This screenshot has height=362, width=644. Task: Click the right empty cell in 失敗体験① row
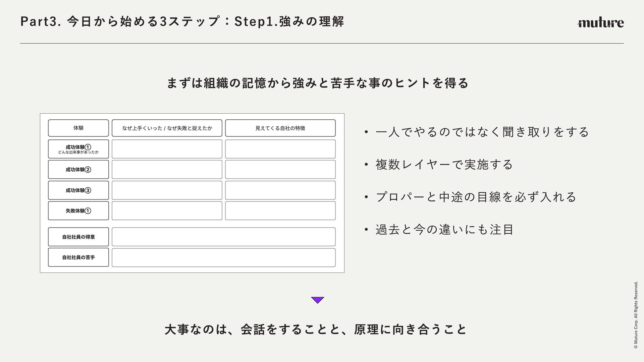280,211
